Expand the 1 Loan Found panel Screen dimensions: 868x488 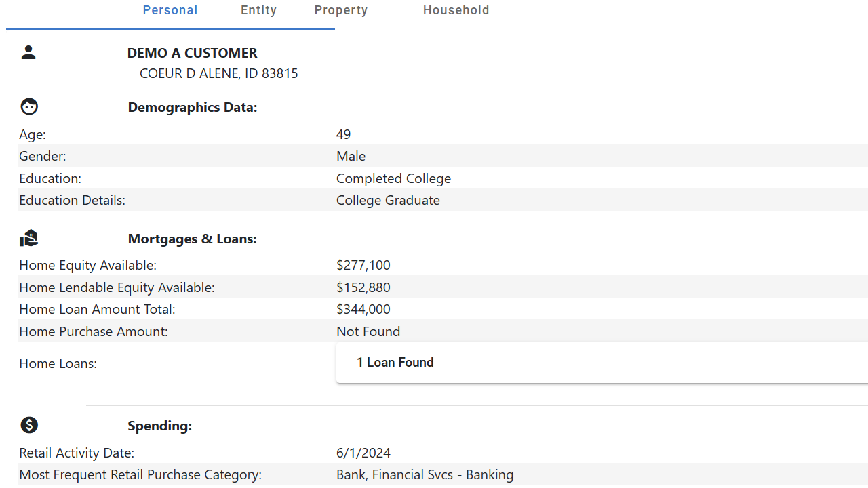[395, 362]
